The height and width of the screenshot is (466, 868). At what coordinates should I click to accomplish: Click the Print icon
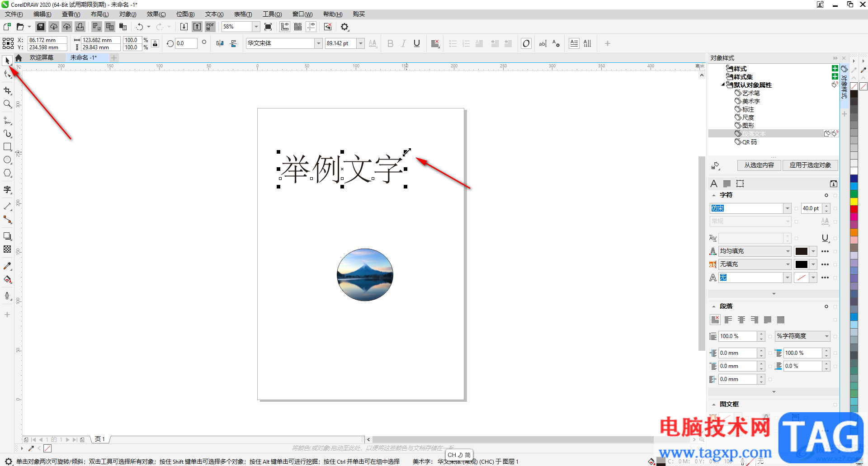pos(80,27)
